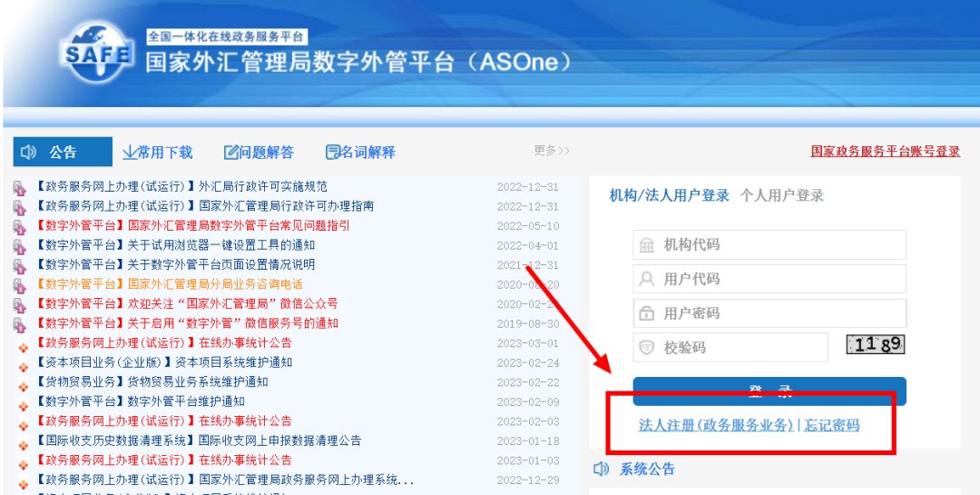The height and width of the screenshot is (495, 980).
Task: Open 数字外管平台维护通知 announcement
Action: (x=140, y=401)
